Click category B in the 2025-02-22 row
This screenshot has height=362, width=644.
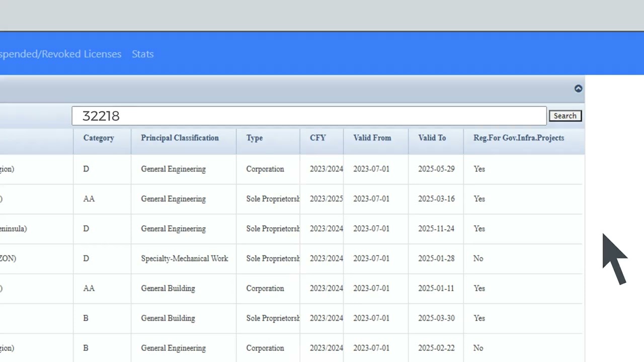[86, 348]
